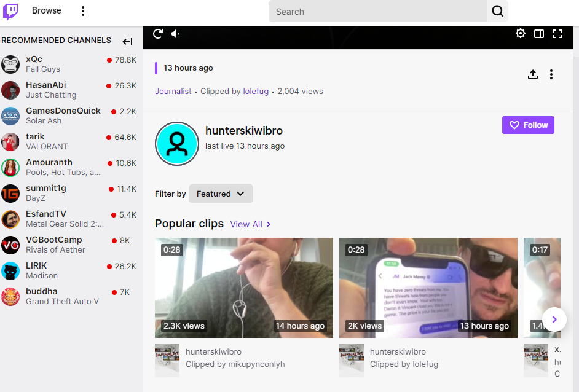Open HasanAbi channel avatar
This screenshot has height=392, width=579.
pyautogui.click(x=10, y=90)
